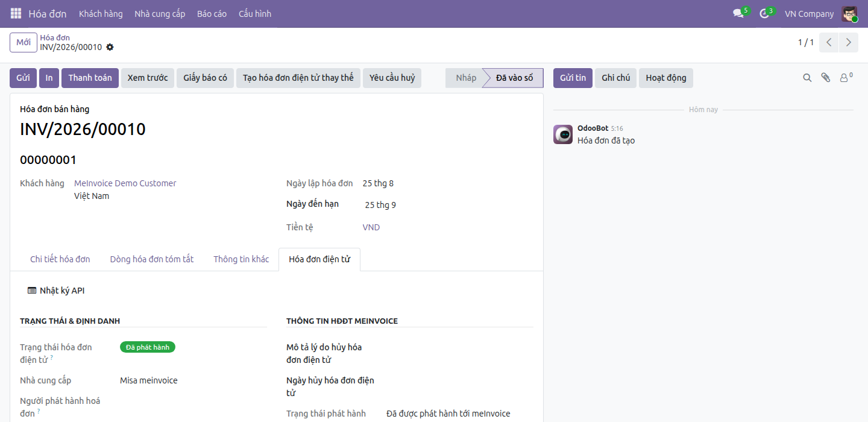Open the attachments paperclip icon
The height and width of the screenshot is (422, 868).
point(826,78)
